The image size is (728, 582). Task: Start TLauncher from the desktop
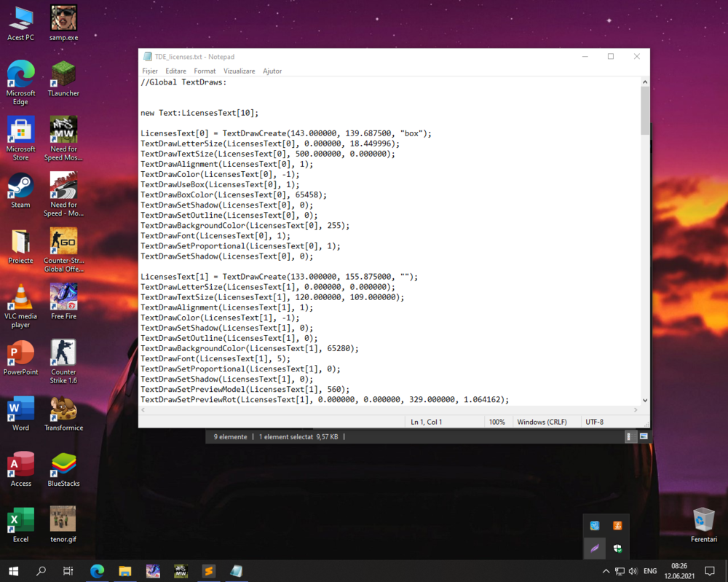click(63, 79)
